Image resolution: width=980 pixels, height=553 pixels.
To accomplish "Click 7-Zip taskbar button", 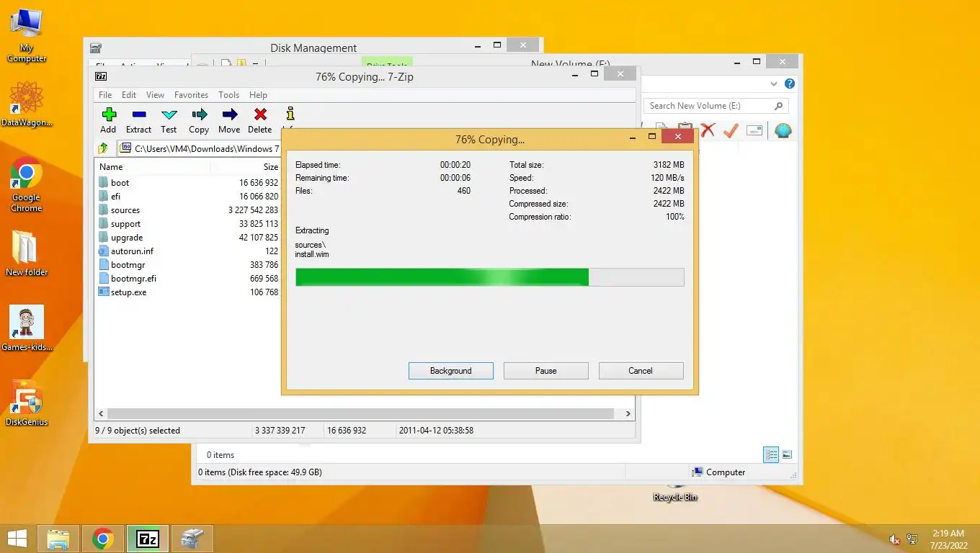I will pyautogui.click(x=148, y=539).
